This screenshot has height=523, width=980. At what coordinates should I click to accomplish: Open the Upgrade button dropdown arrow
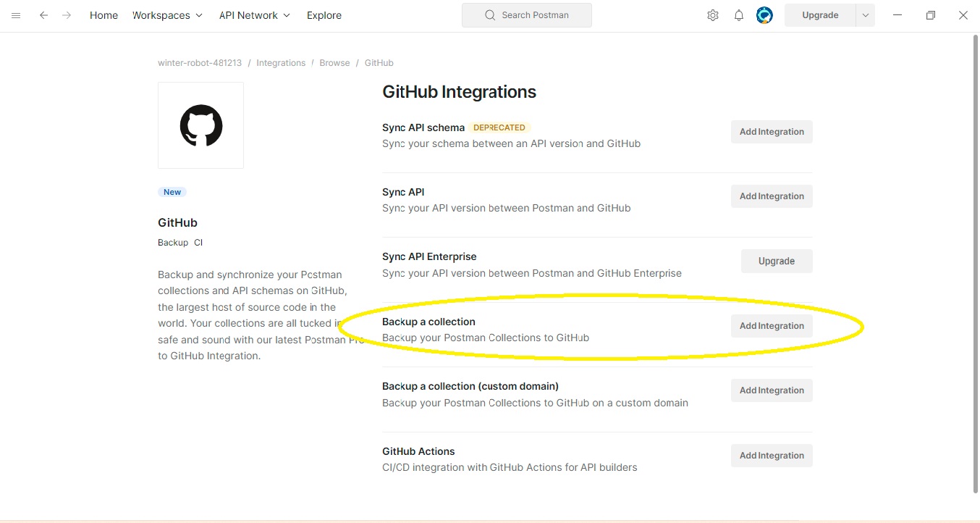coord(866,15)
